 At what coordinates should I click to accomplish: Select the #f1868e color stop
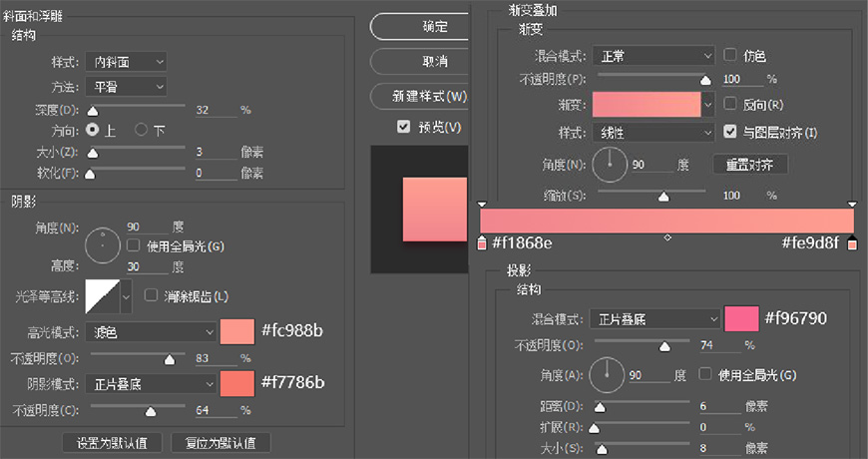coord(482,242)
